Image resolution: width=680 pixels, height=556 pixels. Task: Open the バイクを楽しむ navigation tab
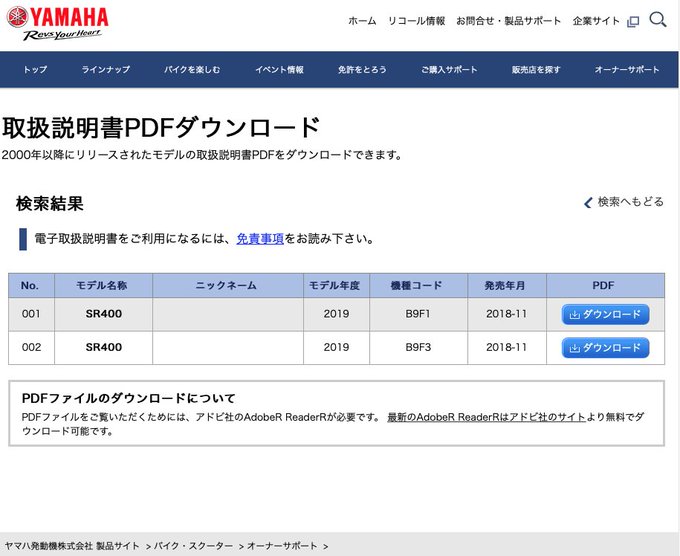pos(192,70)
